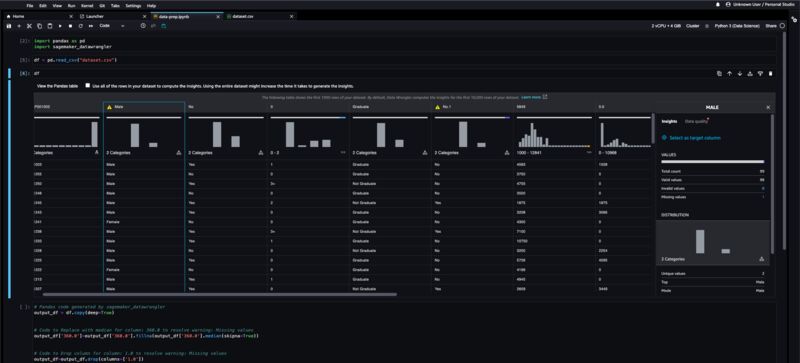Screen dimensions: 800x363
Task: Open the Git menu
Action: [103, 6]
